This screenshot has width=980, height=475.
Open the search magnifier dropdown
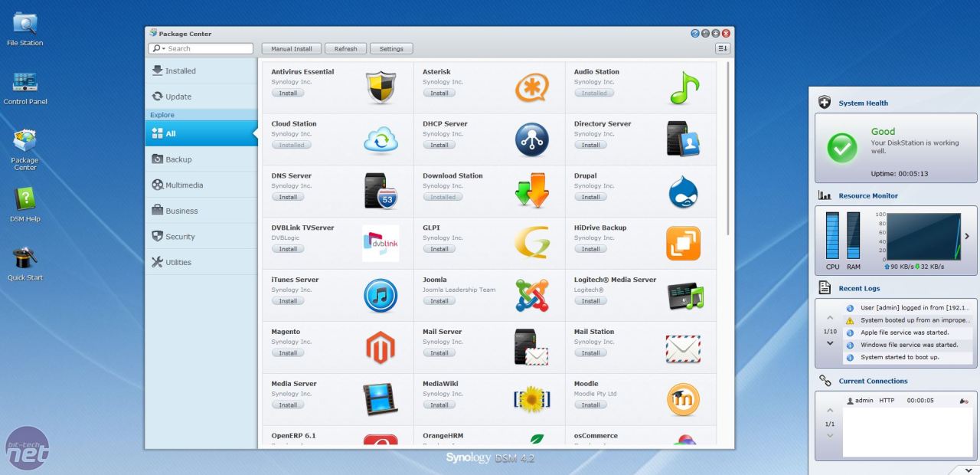tap(158, 48)
